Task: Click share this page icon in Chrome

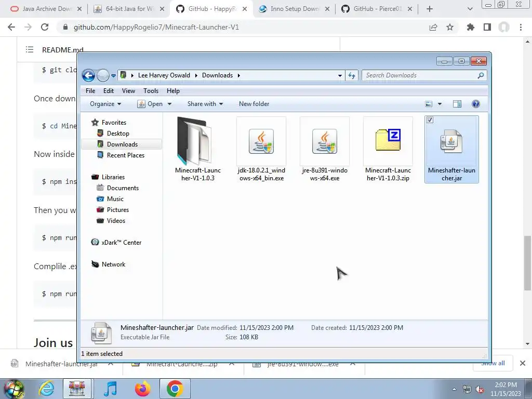Action: point(433,27)
